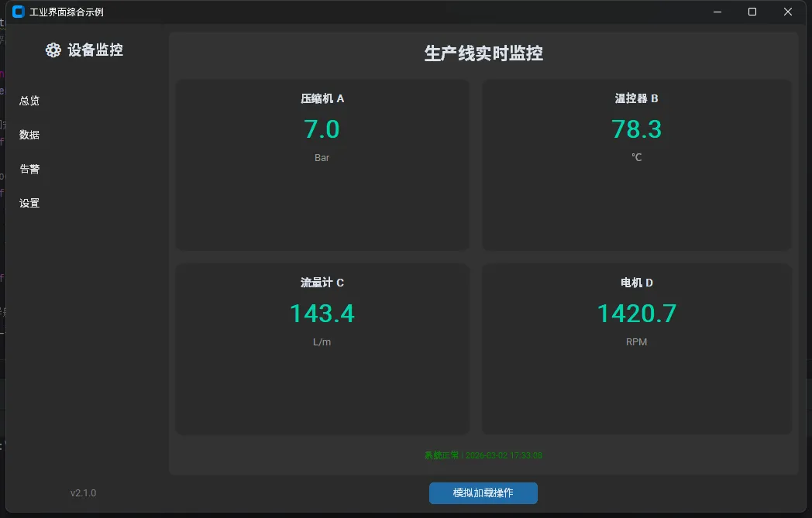The height and width of the screenshot is (518, 812).
Task: Click the 流量计 C card title
Action: (x=322, y=283)
